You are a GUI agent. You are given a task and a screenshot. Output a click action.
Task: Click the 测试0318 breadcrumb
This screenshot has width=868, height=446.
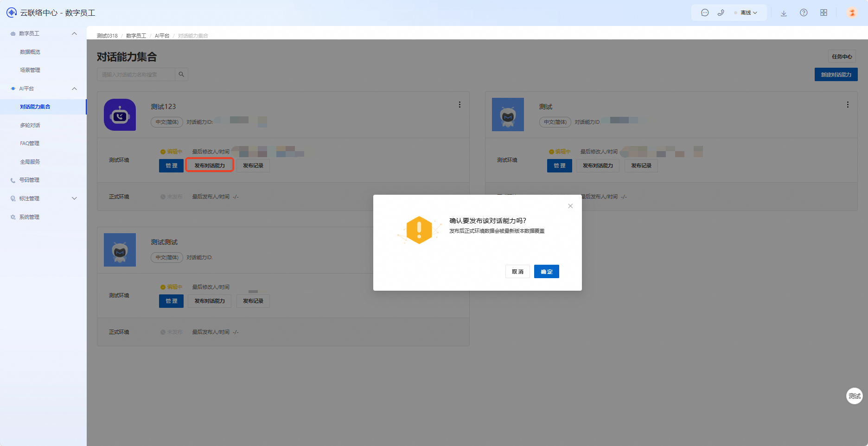pyautogui.click(x=107, y=36)
